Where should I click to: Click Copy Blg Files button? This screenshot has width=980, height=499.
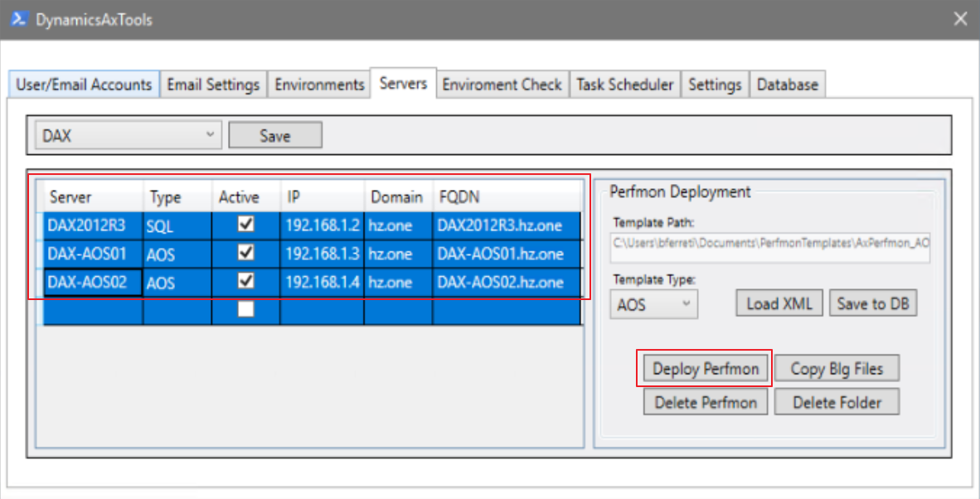point(837,369)
